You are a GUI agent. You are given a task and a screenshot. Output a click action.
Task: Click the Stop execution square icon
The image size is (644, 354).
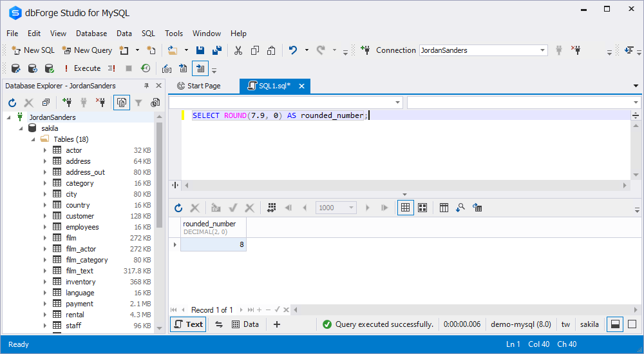[x=129, y=68]
